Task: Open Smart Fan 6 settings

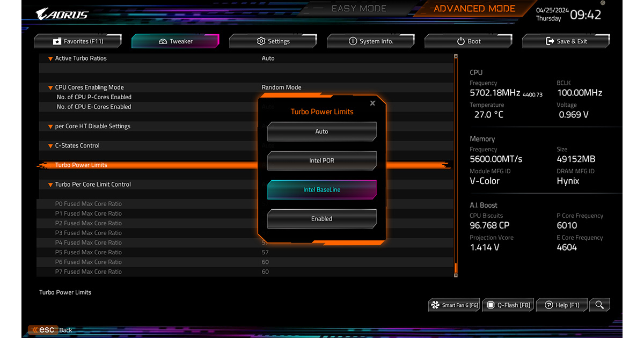Action: click(454, 305)
